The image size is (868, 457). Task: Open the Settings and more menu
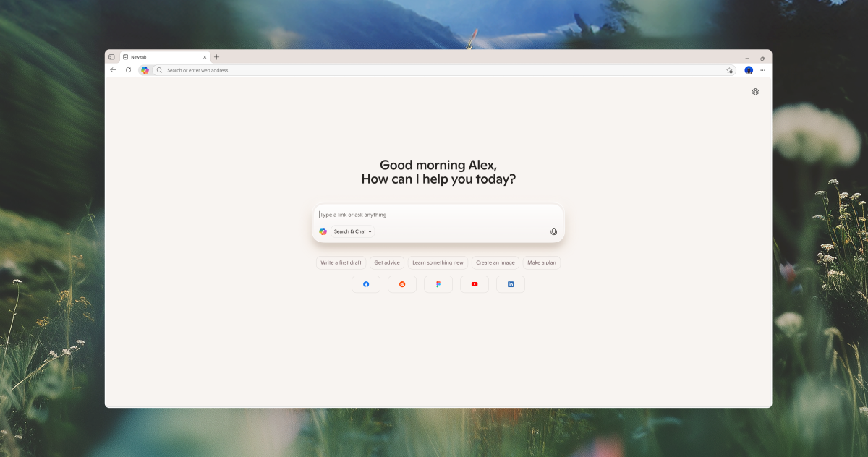762,70
